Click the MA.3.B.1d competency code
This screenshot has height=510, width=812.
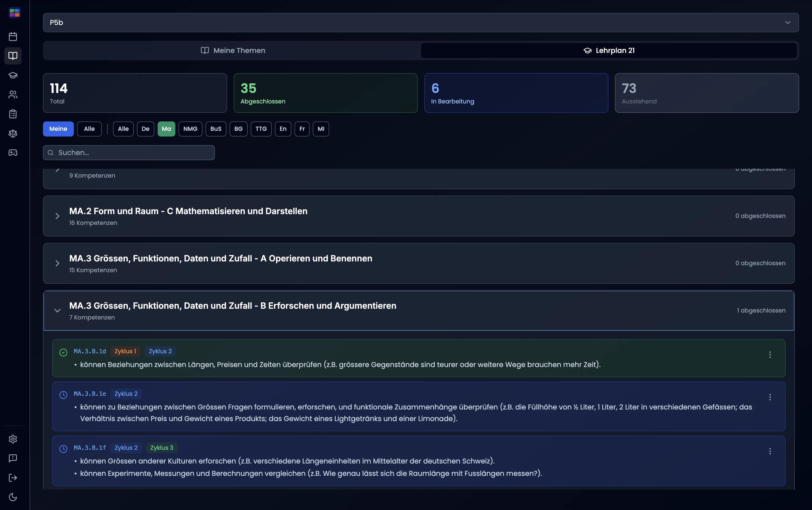pyautogui.click(x=90, y=351)
